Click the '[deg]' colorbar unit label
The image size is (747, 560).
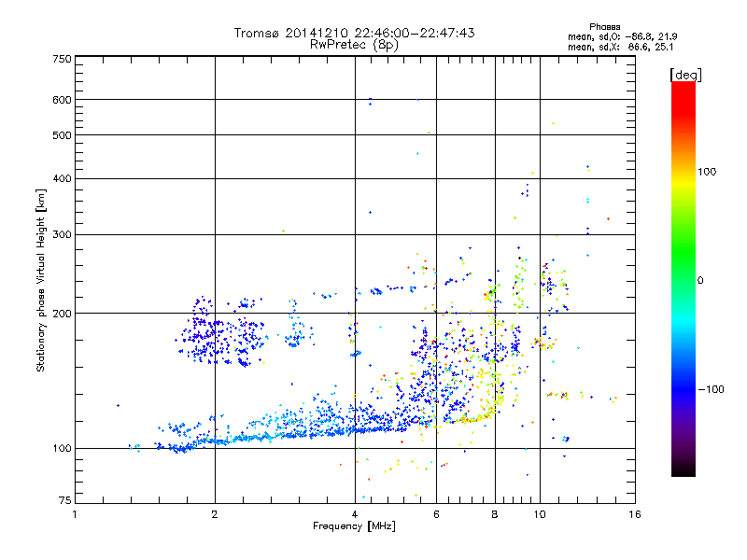click(685, 76)
